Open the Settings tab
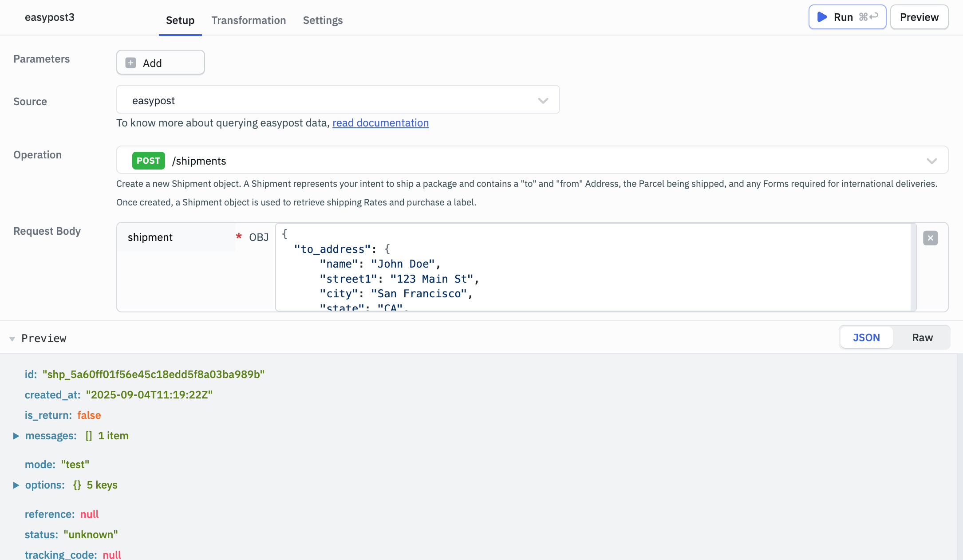The width and height of the screenshot is (963, 560). (323, 20)
